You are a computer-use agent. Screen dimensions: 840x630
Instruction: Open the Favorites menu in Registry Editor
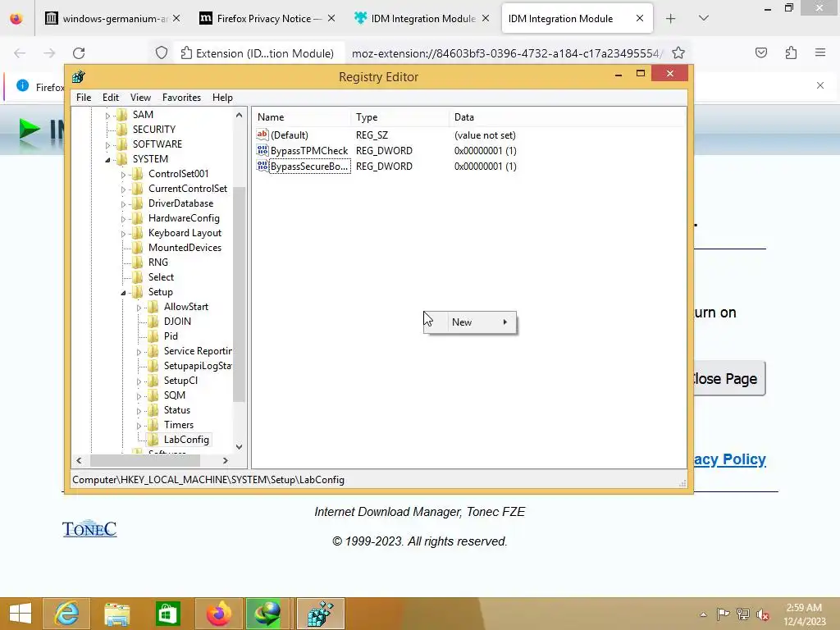pyautogui.click(x=181, y=98)
